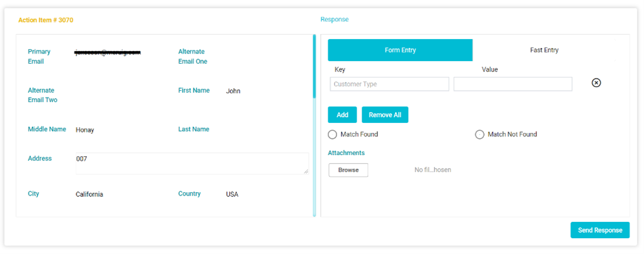Grab the Address box resize handle
This screenshot has width=644, height=254.
(x=306, y=172)
